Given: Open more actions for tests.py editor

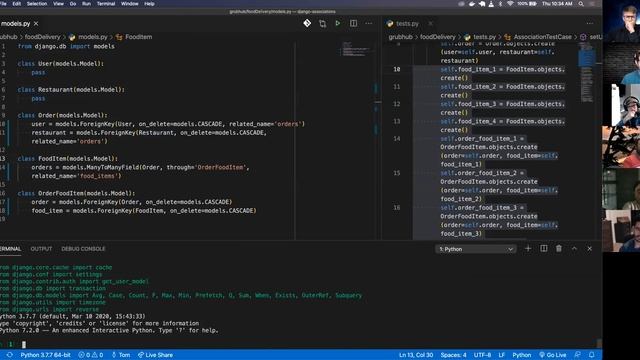Looking at the screenshot, I should [x=589, y=23].
